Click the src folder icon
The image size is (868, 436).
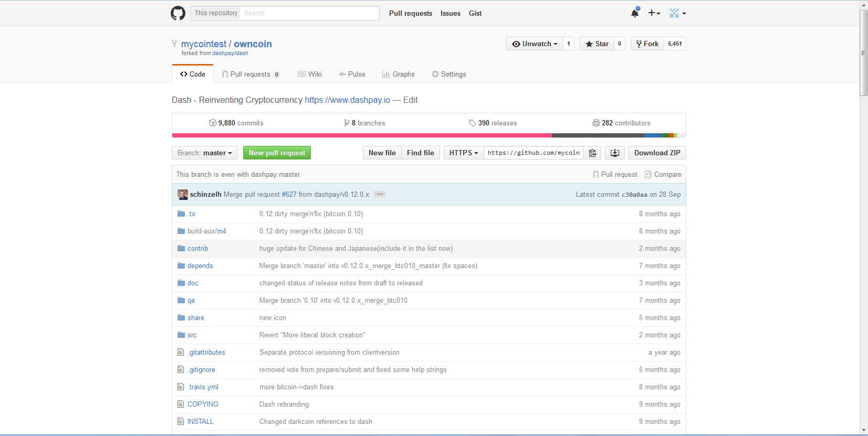(x=181, y=335)
